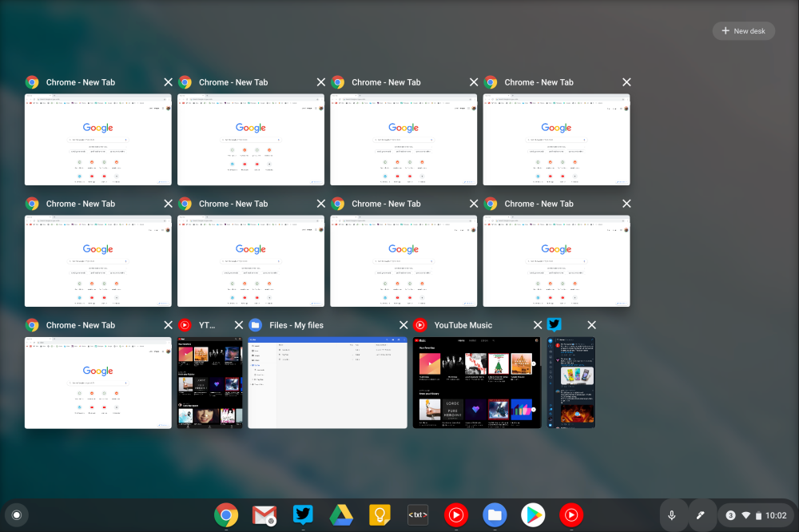Viewport: 799px width, 532px height.
Task: Open the status tray by clicking the 10:02 clock
Action: [776, 515]
